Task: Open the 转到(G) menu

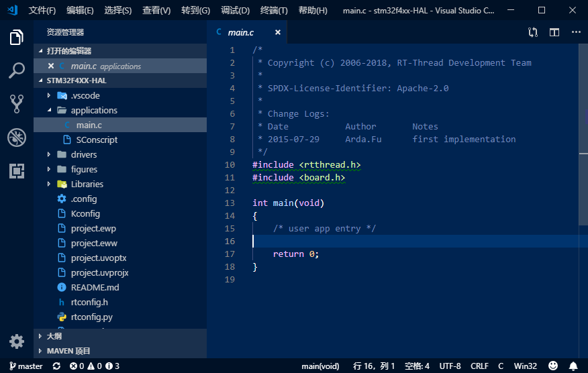Action: 195,10
